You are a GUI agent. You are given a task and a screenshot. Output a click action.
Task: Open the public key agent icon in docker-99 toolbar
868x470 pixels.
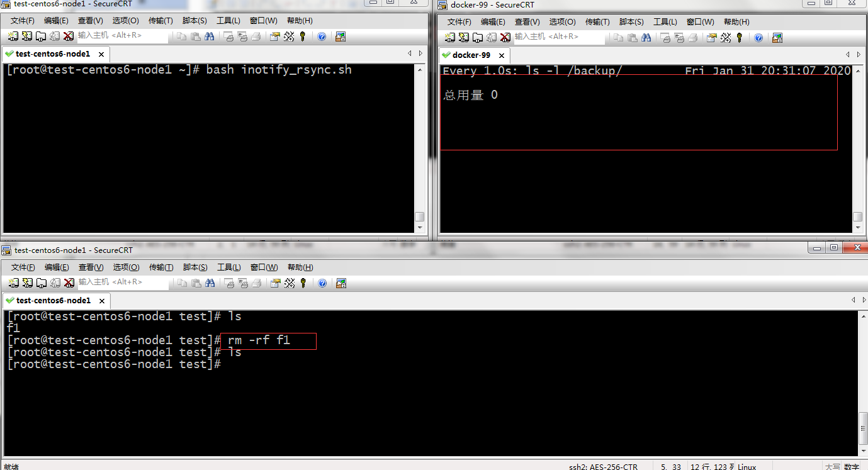739,38
